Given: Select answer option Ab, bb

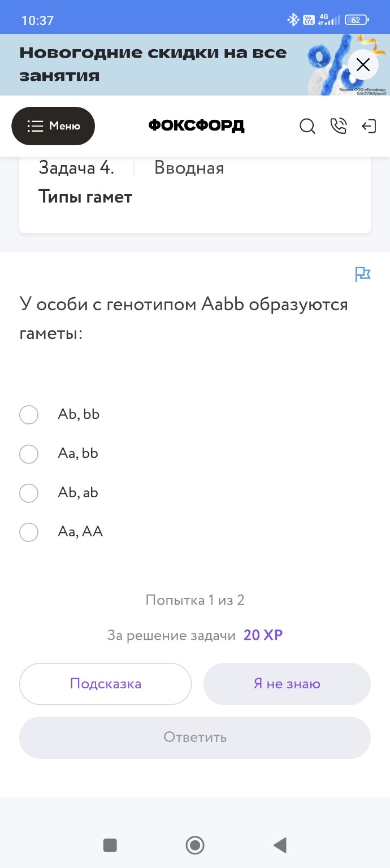Looking at the screenshot, I should coord(29,414).
